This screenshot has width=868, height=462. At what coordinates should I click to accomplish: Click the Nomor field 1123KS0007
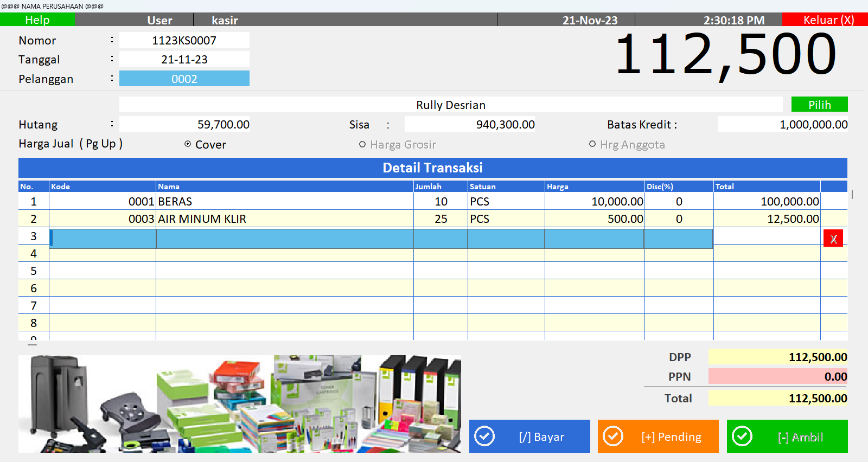tap(184, 41)
